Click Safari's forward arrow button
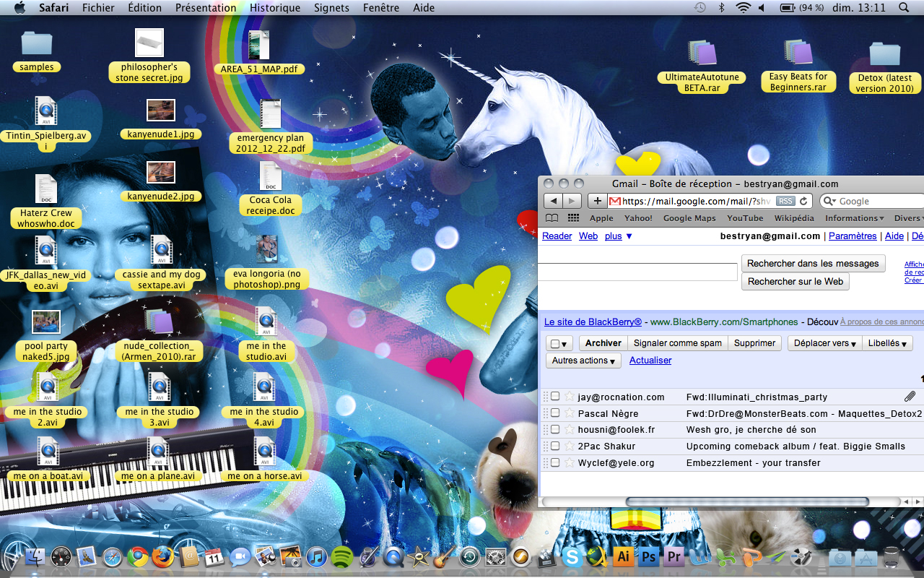 [x=572, y=201]
